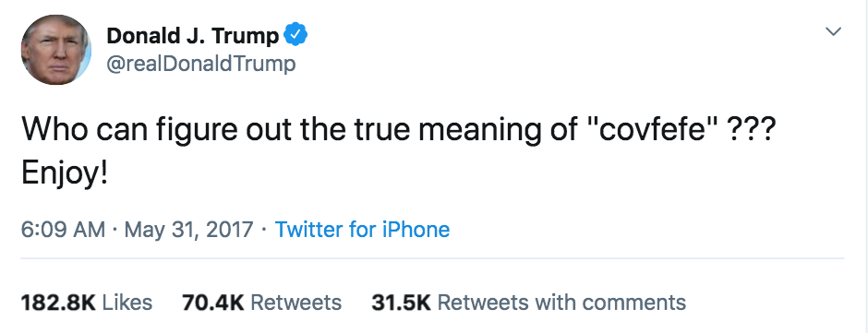Screen dimensions: 868x333
Task: Open 31.5K Retweets with comments
Action: [x=529, y=303]
